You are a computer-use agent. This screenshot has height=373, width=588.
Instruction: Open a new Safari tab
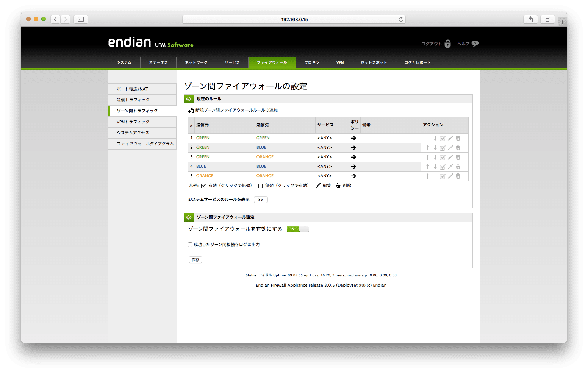[x=563, y=22]
